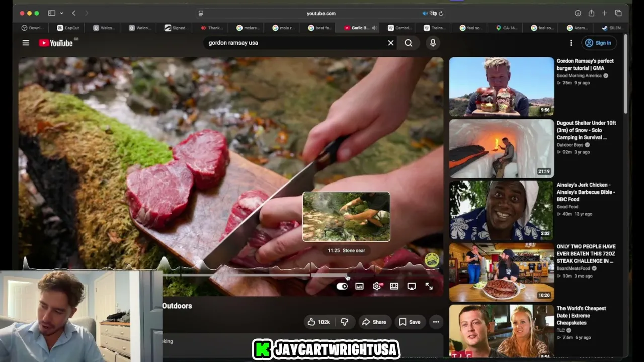Click the Sign in button

(598, 43)
